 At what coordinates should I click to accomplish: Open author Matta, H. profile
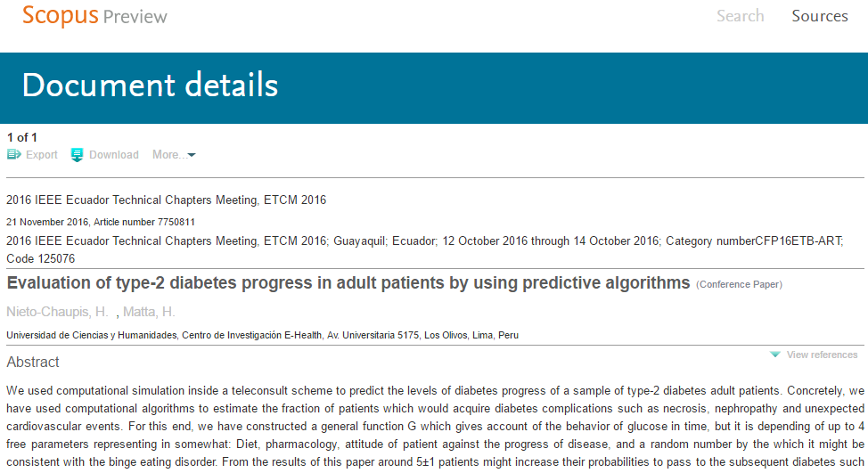point(149,312)
